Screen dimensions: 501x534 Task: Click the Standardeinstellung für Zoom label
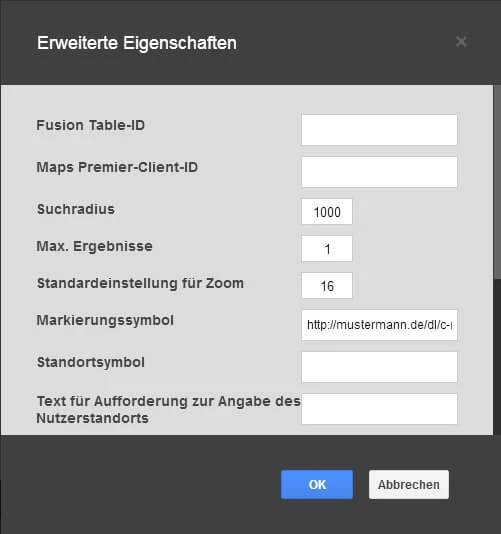[140, 283]
